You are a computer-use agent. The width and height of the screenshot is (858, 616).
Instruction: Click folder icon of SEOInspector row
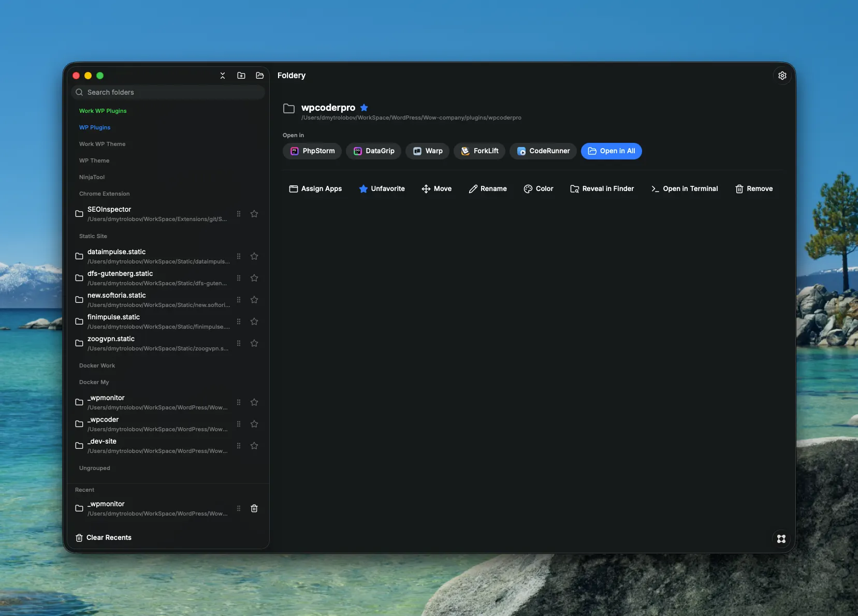click(79, 214)
